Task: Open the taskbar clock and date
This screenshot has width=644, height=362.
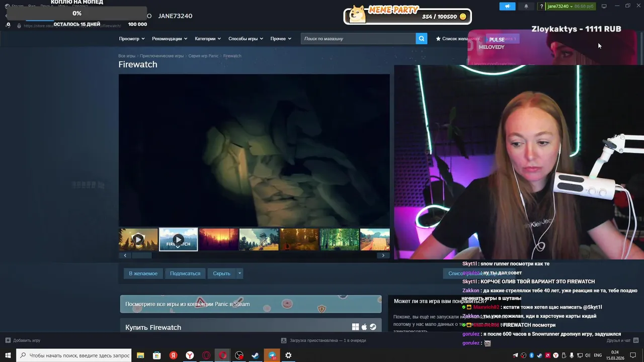Action: tap(615, 355)
